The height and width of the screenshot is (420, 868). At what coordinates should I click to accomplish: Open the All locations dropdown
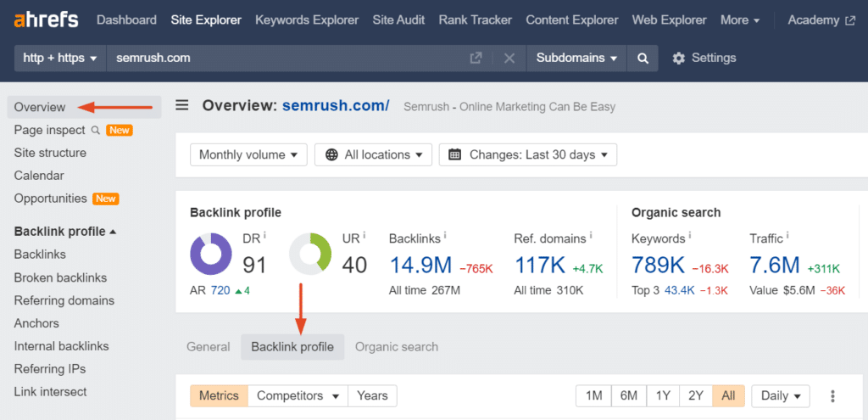click(x=373, y=154)
